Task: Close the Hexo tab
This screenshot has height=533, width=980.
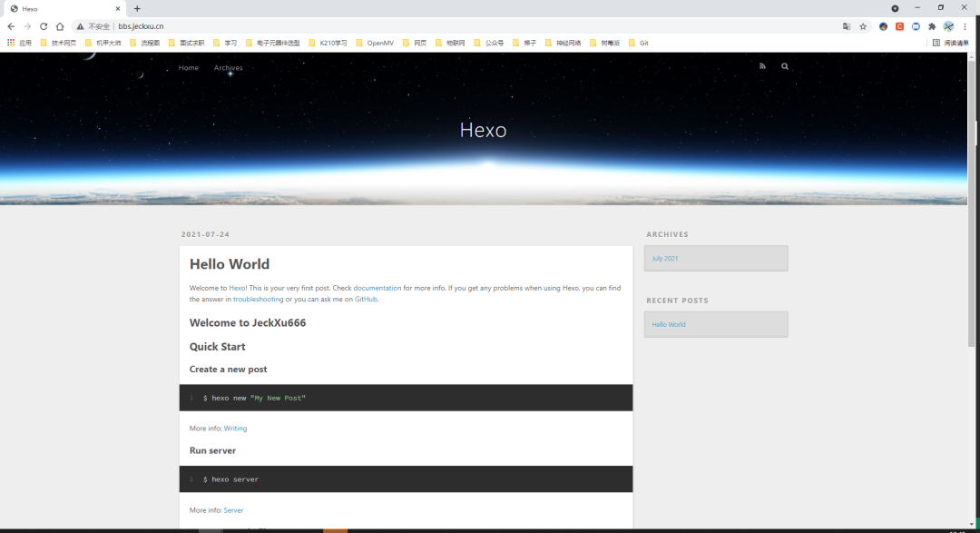Action: click(x=117, y=9)
